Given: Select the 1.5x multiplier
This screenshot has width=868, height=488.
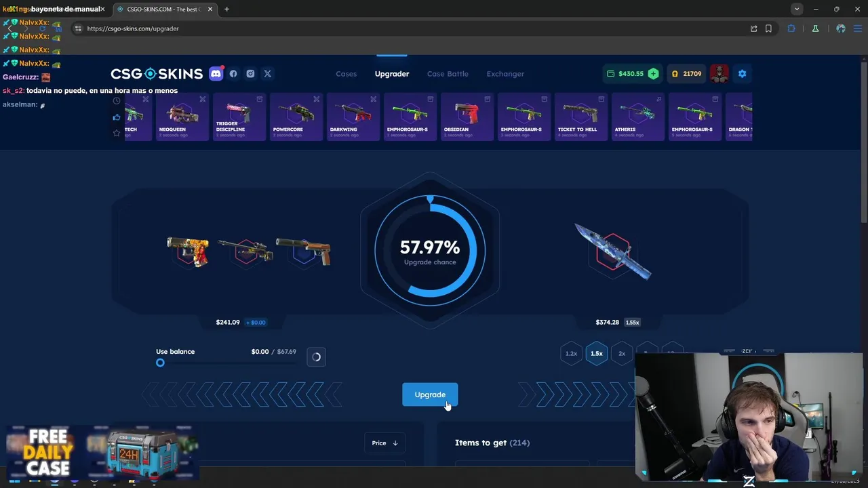Looking at the screenshot, I should coord(597,353).
